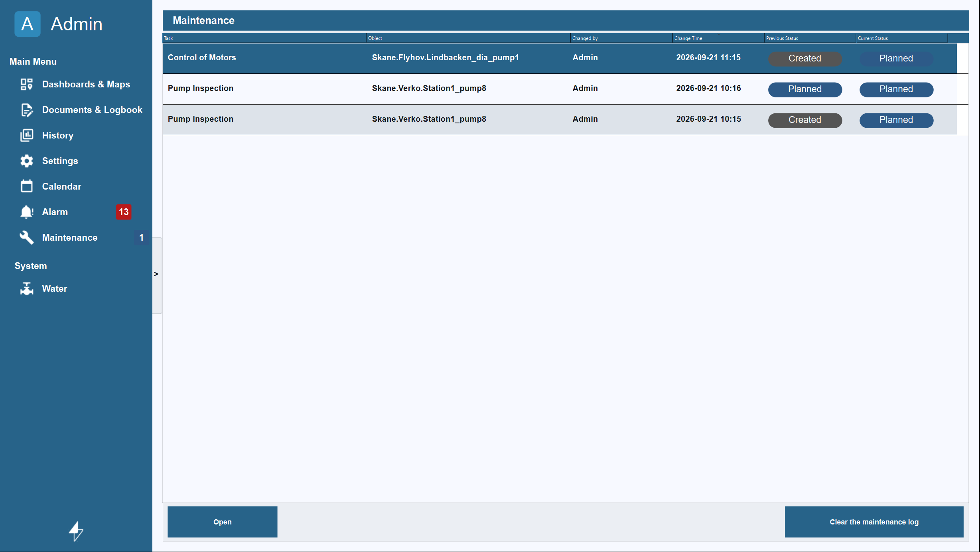Image resolution: width=980 pixels, height=552 pixels.
Task: Open the Dashboards & Maps icon
Action: coord(27,84)
